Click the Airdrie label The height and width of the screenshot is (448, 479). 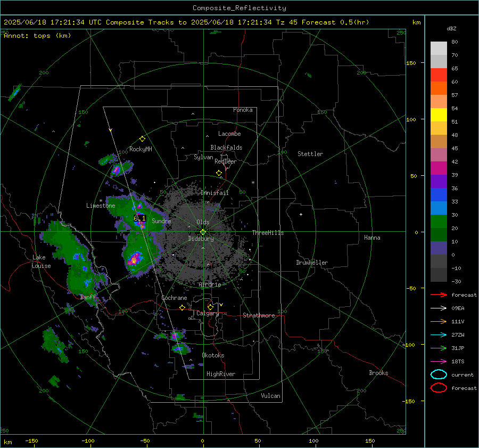click(210, 284)
